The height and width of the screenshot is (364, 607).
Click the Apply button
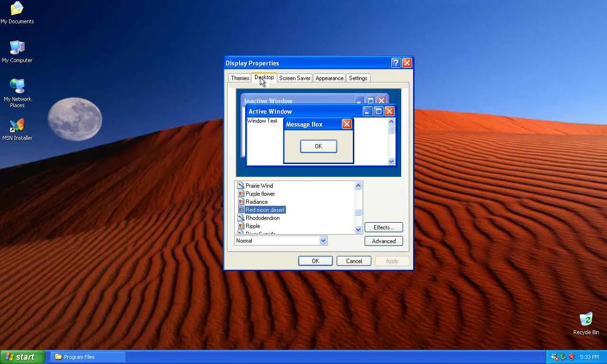point(392,261)
